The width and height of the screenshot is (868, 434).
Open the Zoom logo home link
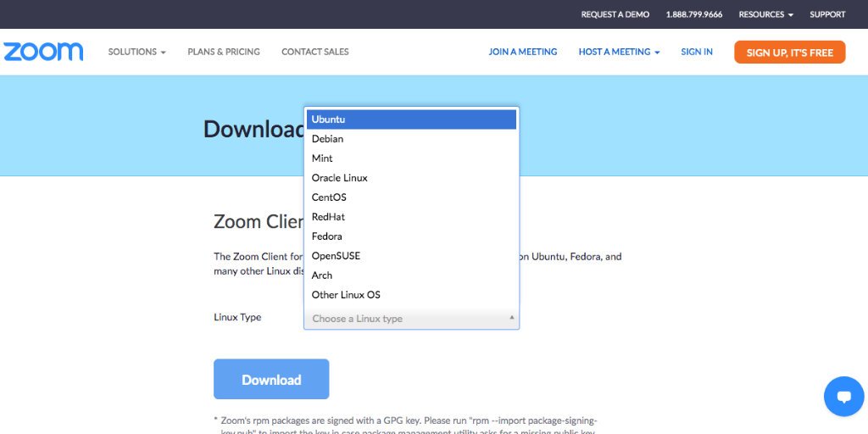point(43,52)
